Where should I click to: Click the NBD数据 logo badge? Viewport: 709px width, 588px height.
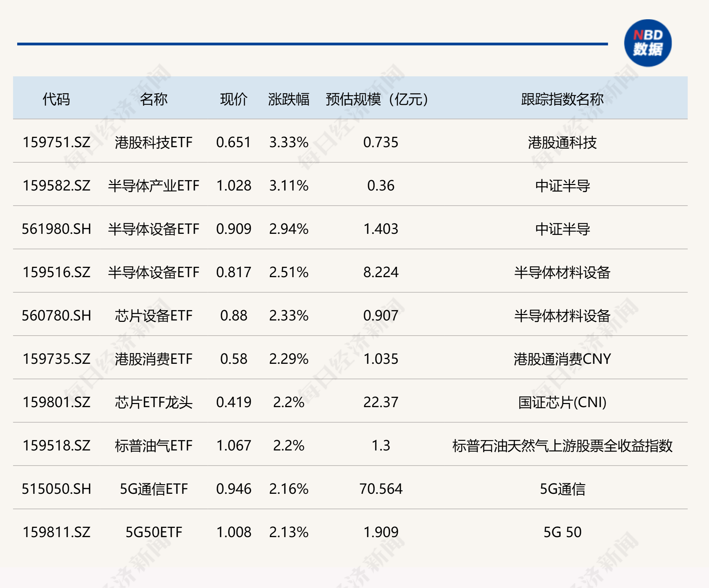pos(648,43)
